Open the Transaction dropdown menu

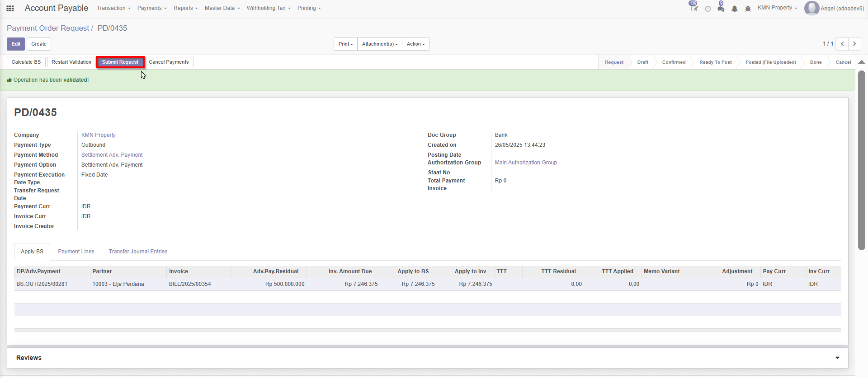click(113, 8)
